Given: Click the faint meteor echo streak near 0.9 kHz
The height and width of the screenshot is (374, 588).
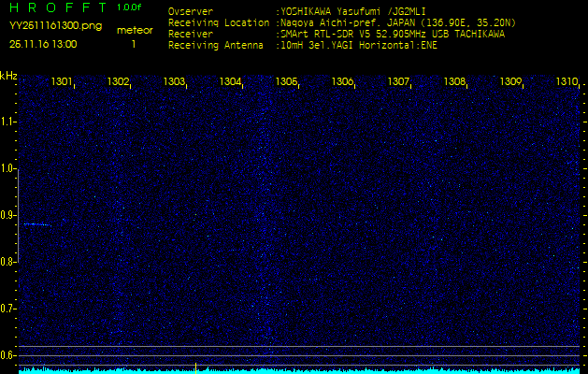Looking at the screenshot, I should click(36, 224).
